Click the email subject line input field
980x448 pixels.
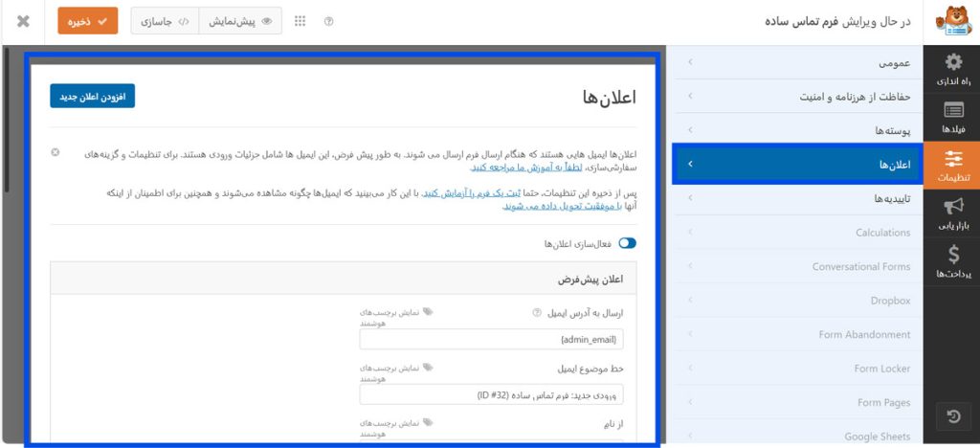[x=491, y=395]
